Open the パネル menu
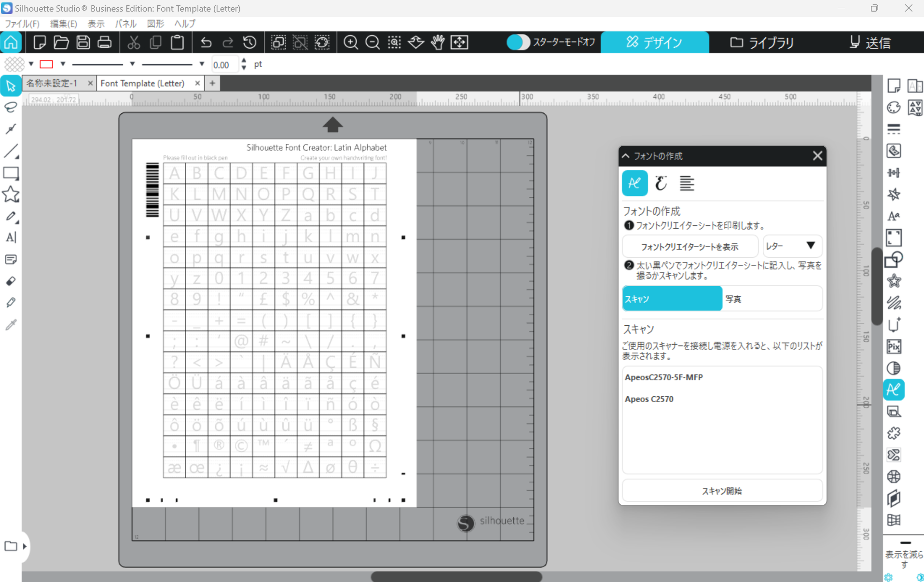The image size is (924, 582). (x=125, y=24)
